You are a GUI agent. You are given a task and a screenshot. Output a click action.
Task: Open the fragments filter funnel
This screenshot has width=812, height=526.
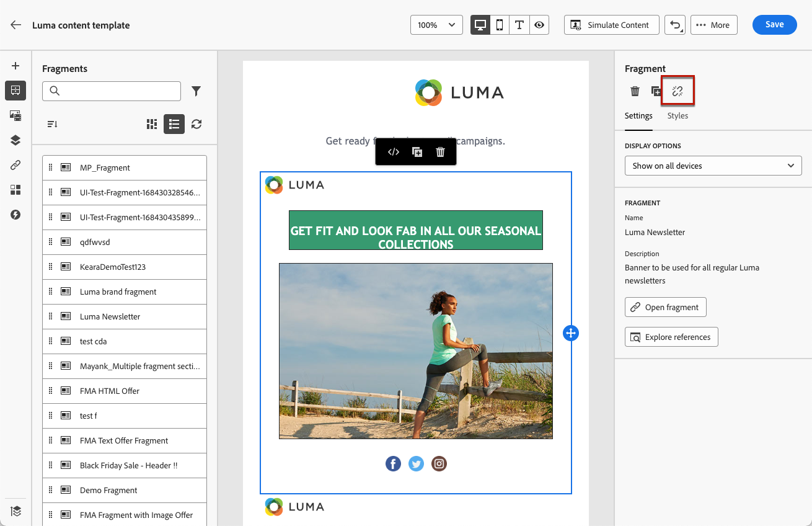click(196, 91)
